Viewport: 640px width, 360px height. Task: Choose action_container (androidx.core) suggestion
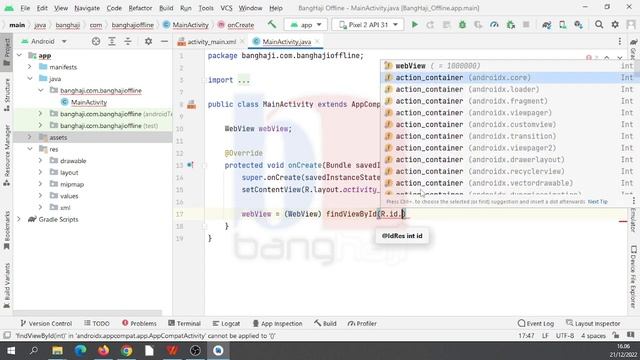coord(508,78)
